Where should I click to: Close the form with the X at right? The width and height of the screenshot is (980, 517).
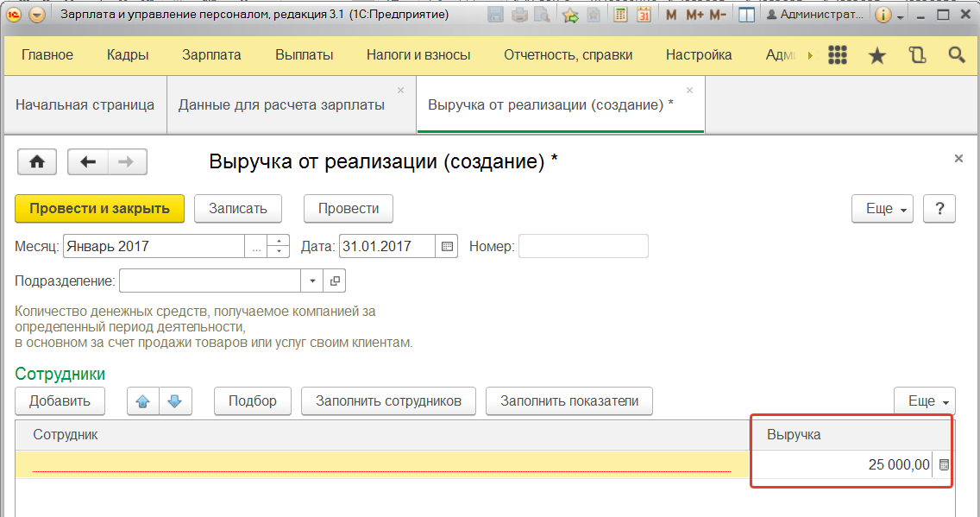(x=958, y=158)
